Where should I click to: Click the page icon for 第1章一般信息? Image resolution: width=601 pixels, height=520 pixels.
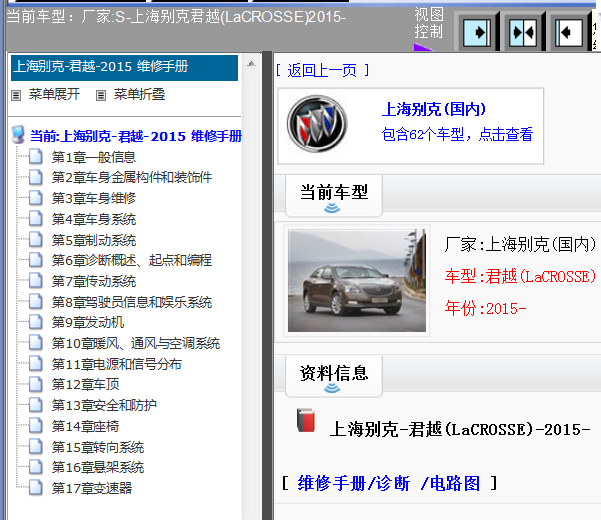click(36, 157)
